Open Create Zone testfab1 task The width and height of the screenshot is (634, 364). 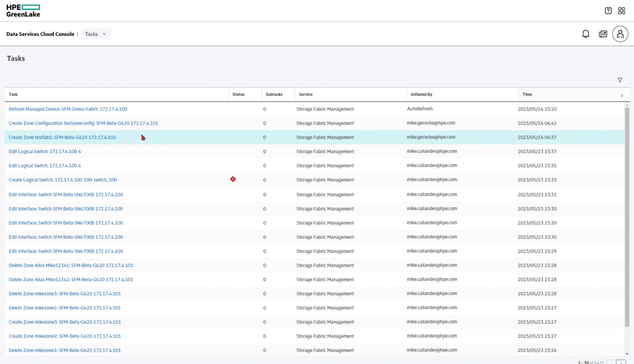pos(63,137)
